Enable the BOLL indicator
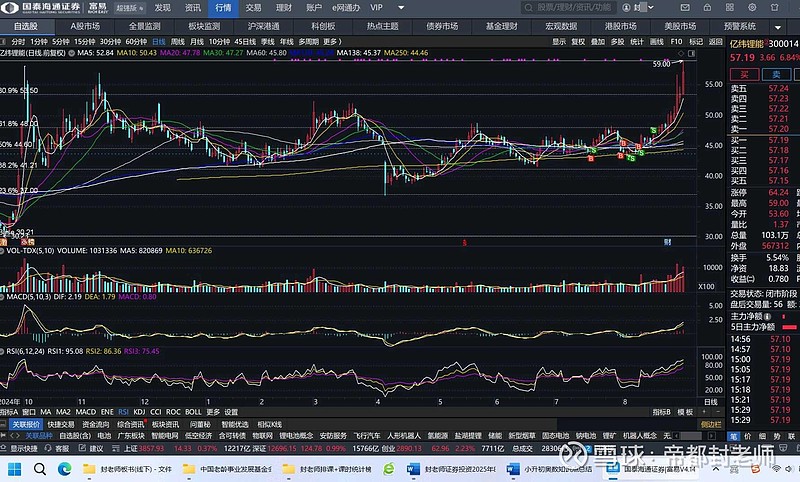Screen dimensions: 800x482 pyautogui.click(x=193, y=411)
